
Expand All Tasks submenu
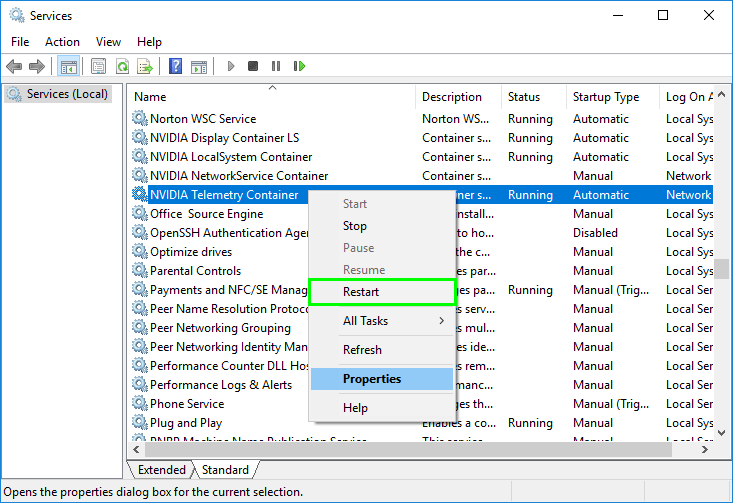pos(382,321)
